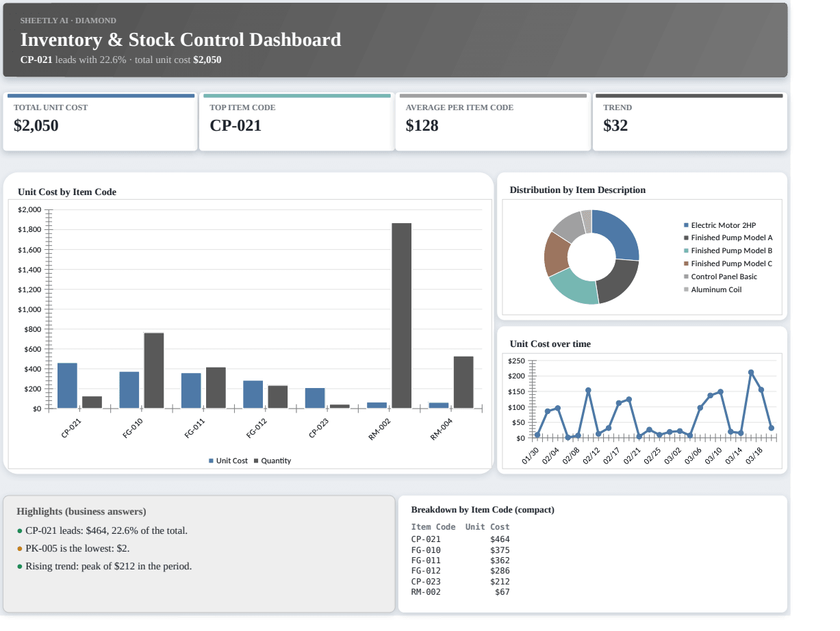Image resolution: width=840 pixels, height=631 pixels.
Task: Click the highest point on the line chart
Action: pyautogui.click(x=751, y=372)
